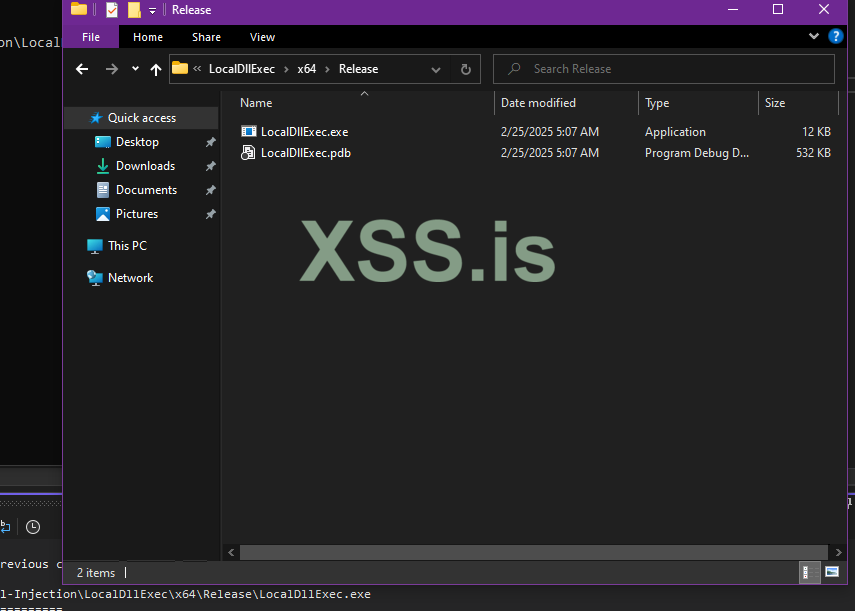
Task: Sort by the Size column header
Action: (775, 103)
